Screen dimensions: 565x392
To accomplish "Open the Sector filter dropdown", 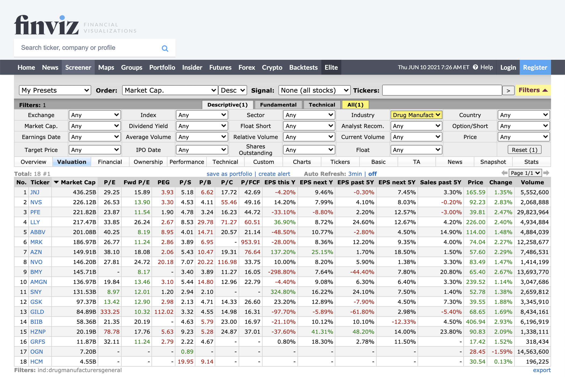I will click(309, 115).
